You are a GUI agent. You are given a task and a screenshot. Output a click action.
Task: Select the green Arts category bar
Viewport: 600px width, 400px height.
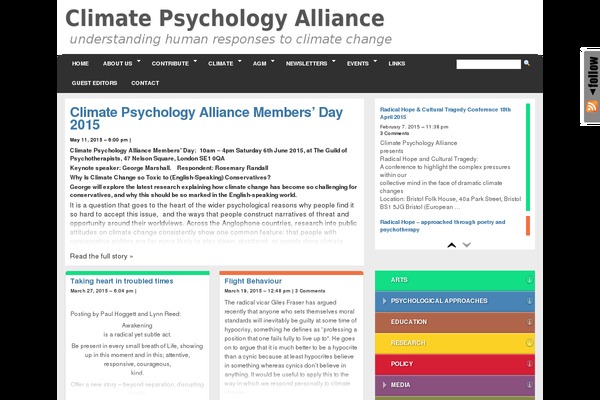point(455,280)
